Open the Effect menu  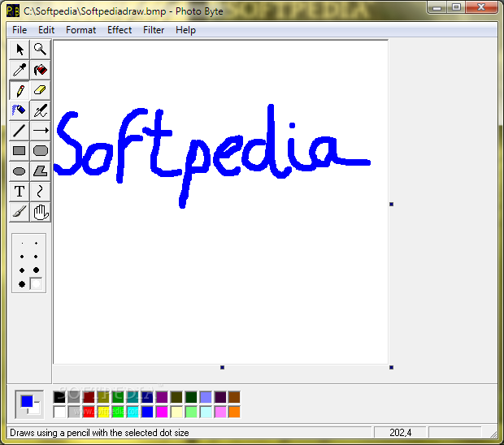pos(119,30)
